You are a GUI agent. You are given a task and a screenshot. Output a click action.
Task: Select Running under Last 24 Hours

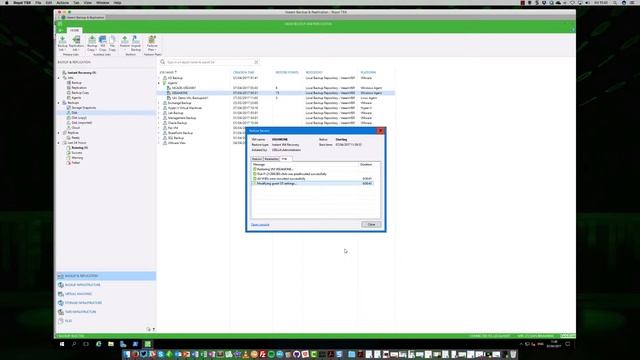click(80, 148)
